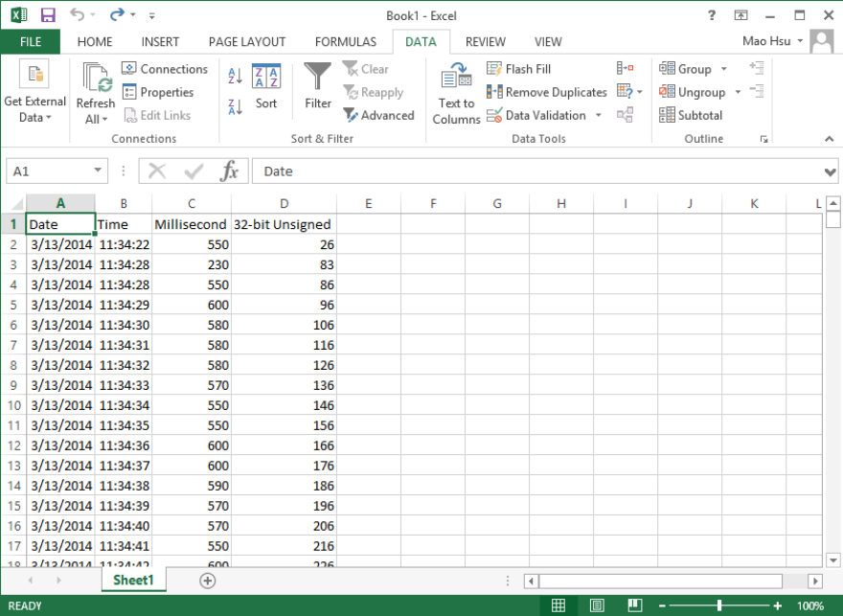Switch to the HOME tab

point(95,42)
